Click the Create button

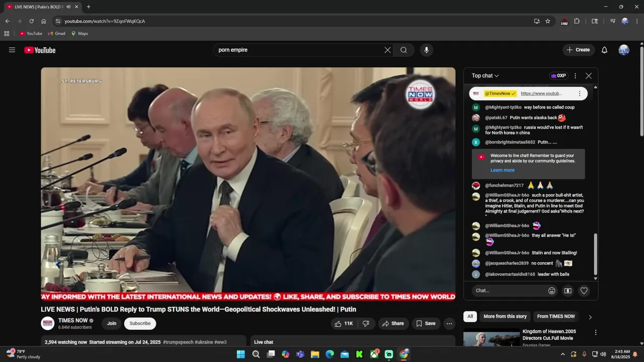(x=579, y=50)
